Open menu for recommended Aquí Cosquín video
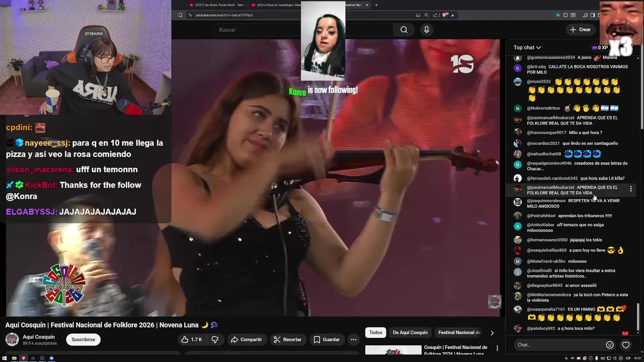 [x=497, y=348]
